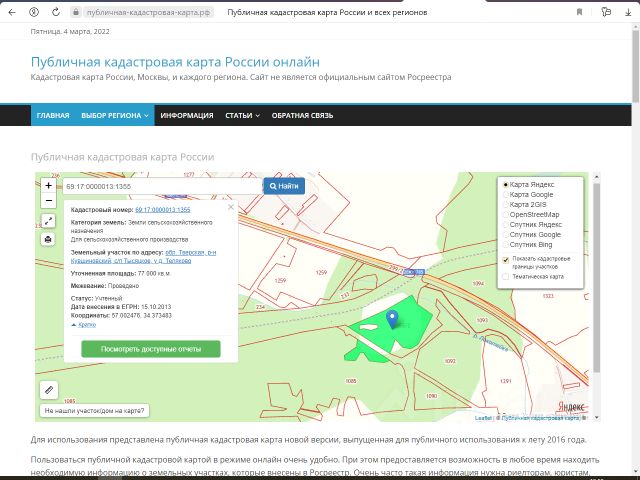Screen dimensions: 640x480
Task: Open the ГЛАВНАЯ menu item
Action: (53, 116)
